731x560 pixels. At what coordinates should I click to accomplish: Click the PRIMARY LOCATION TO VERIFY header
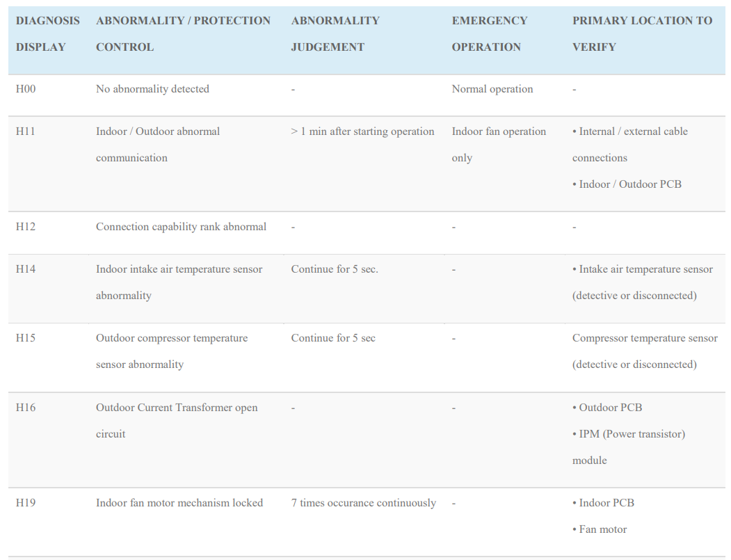click(642, 33)
